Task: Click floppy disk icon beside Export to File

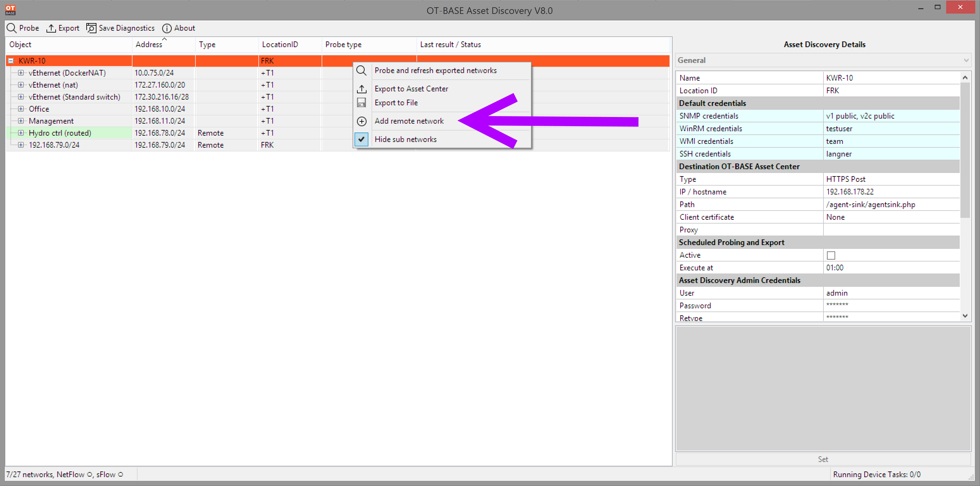Action: tap(361, 103)
